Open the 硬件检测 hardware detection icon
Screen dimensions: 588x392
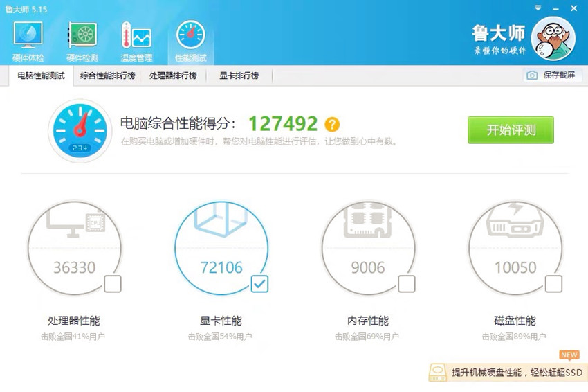[x=82, y=41]
